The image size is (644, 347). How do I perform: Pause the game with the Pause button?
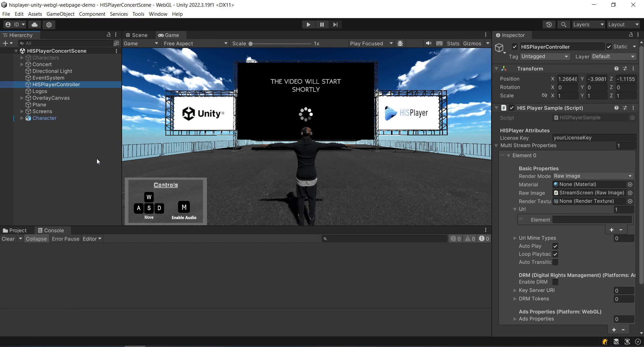(x=322, y=24)
